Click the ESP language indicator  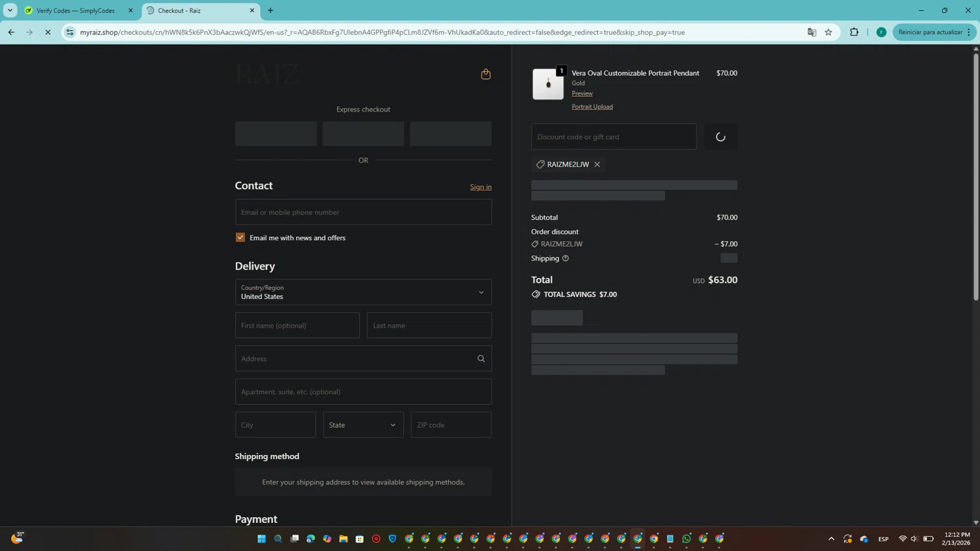click(883, 539)
